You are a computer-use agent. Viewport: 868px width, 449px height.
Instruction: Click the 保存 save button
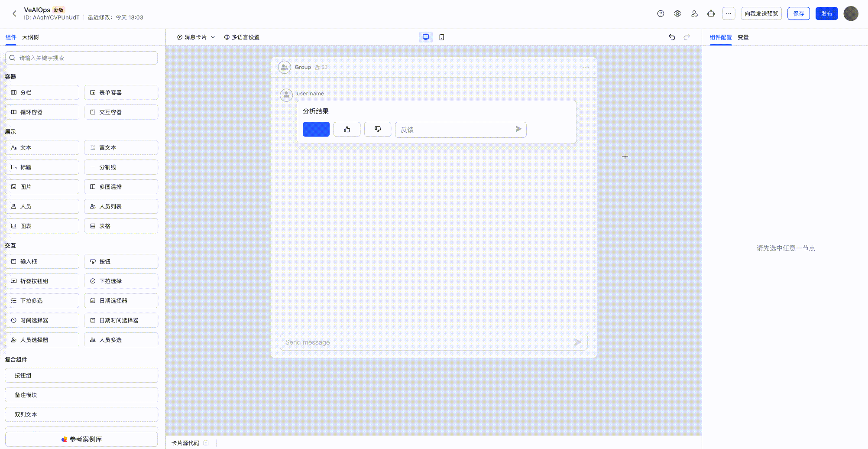(x=798, y=13)
